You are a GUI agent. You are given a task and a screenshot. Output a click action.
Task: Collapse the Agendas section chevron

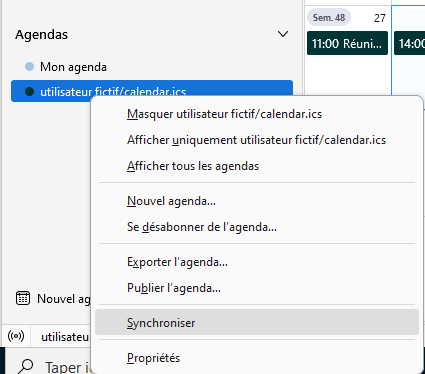283,34
